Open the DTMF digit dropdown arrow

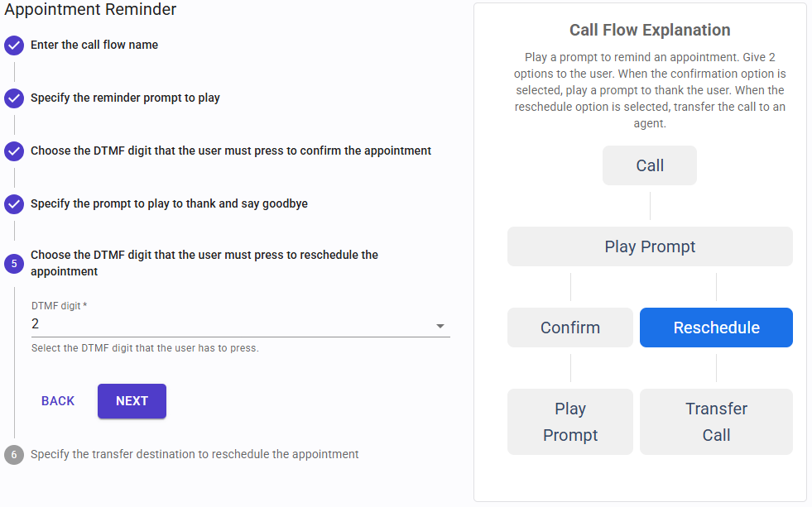point(440,326)
